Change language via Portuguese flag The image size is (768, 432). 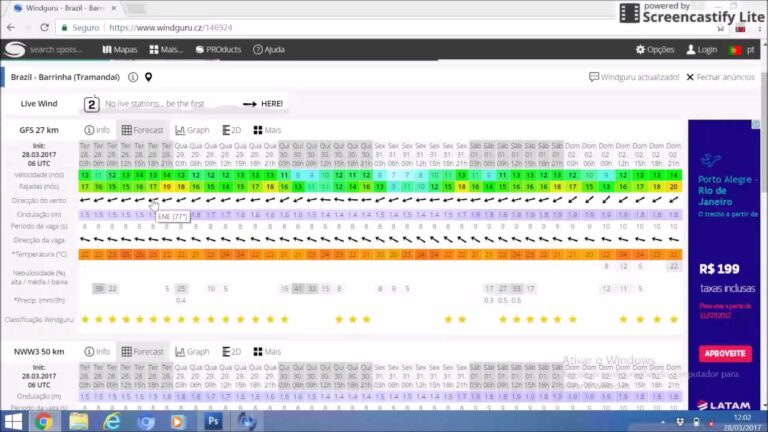[x=735, y=50]
